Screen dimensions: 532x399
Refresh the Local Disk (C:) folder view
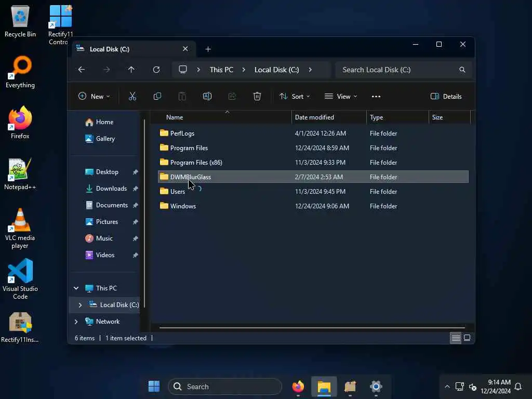click(x=156, y=70)
